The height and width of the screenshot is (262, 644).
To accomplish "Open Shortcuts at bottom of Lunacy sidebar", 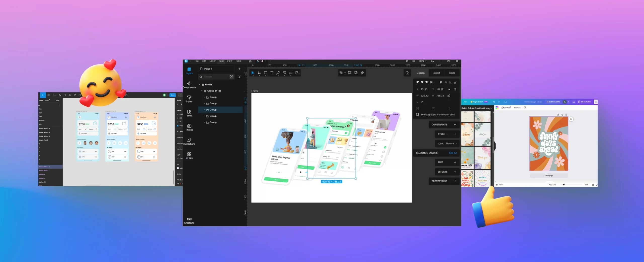I will 189,221.
